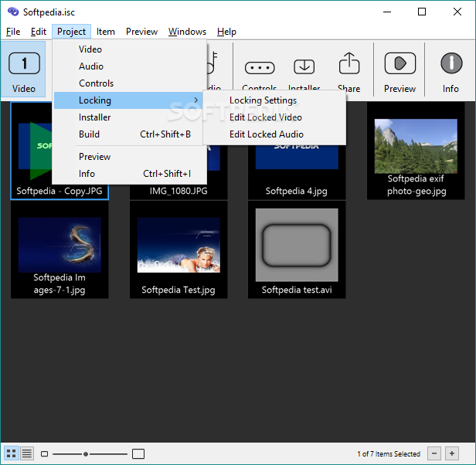Viewport: 476px width, 465px height.
Task: Click the small thumbnail size icon
Action: coord(44,453)
